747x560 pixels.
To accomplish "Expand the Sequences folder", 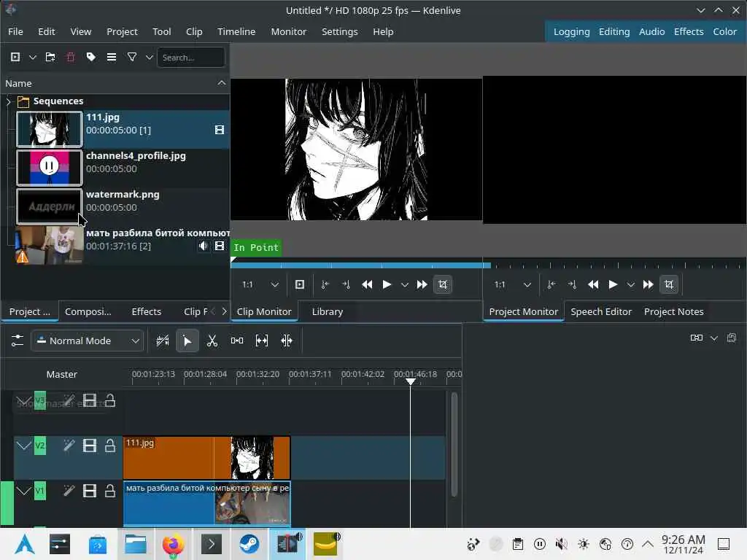I will 8,101.
